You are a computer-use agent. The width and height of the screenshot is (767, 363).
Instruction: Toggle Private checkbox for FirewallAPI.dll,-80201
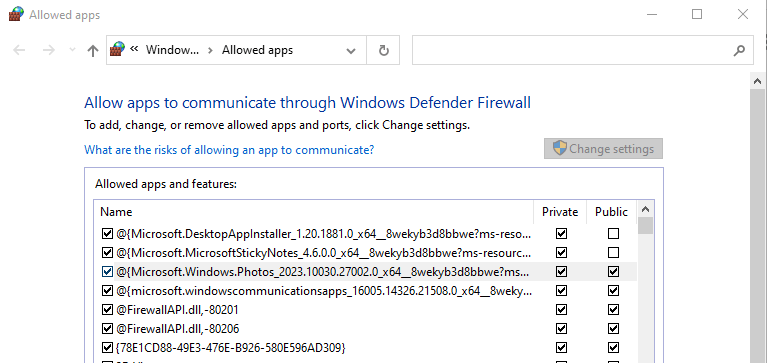[562, 310]
